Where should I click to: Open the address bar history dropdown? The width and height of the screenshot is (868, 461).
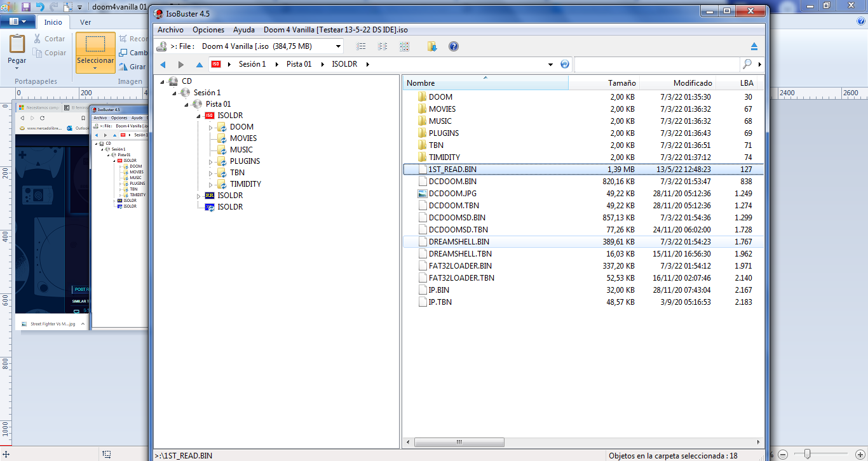[550, 65]
